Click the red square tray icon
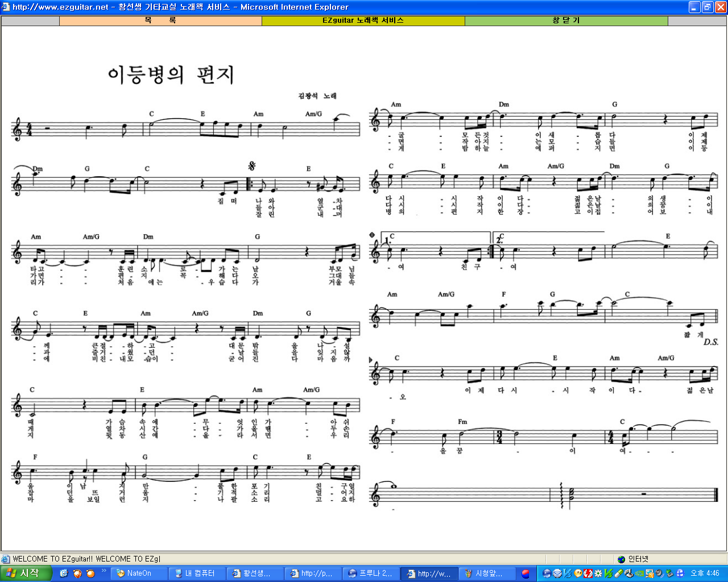The image size is (728, 582). [x=588, y=573]
